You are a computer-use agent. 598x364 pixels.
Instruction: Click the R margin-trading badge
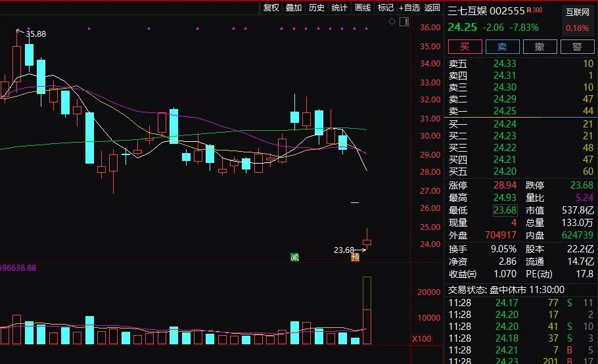[x=530, y=10]
